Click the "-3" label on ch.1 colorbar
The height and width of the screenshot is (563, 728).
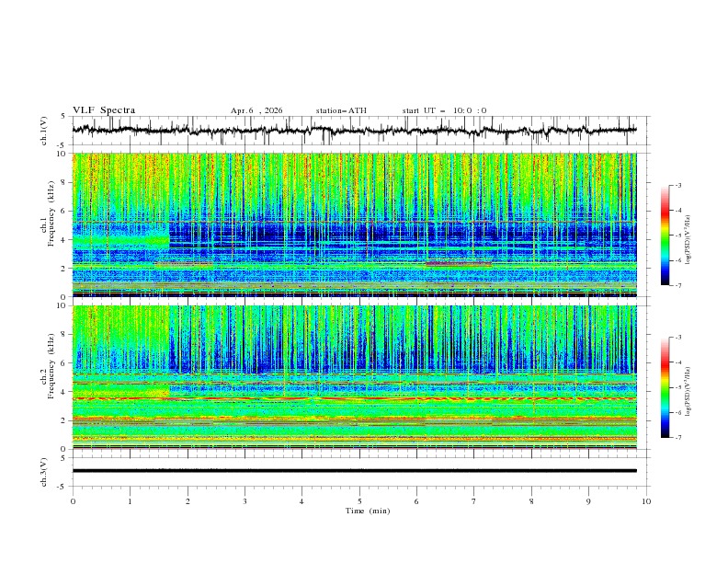(678, 185)
